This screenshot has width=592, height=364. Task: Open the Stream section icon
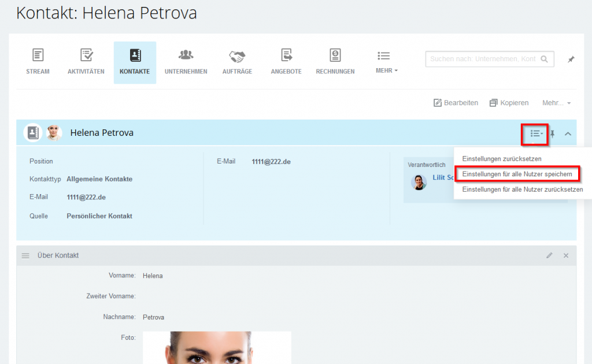[x=38, y=55]
